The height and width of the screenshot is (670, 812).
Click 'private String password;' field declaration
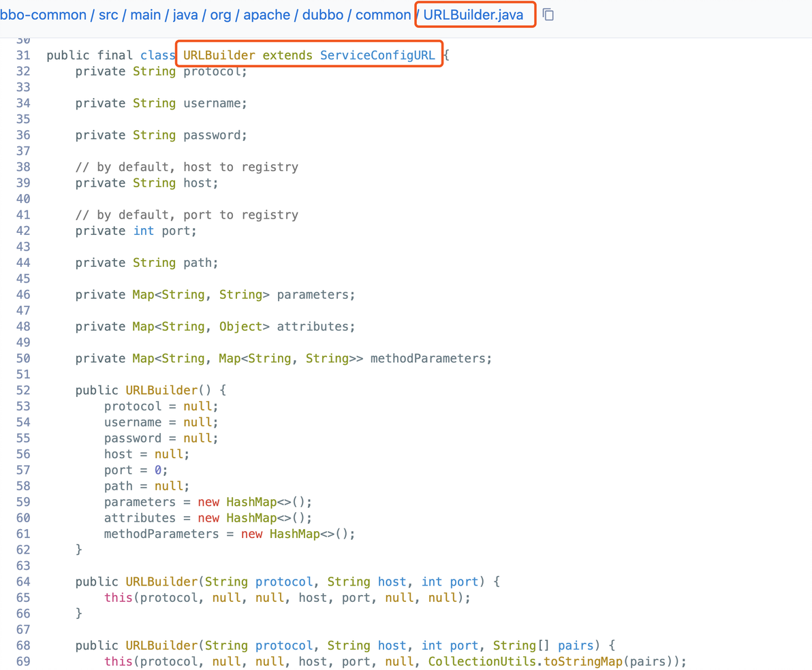coord(161,135)
